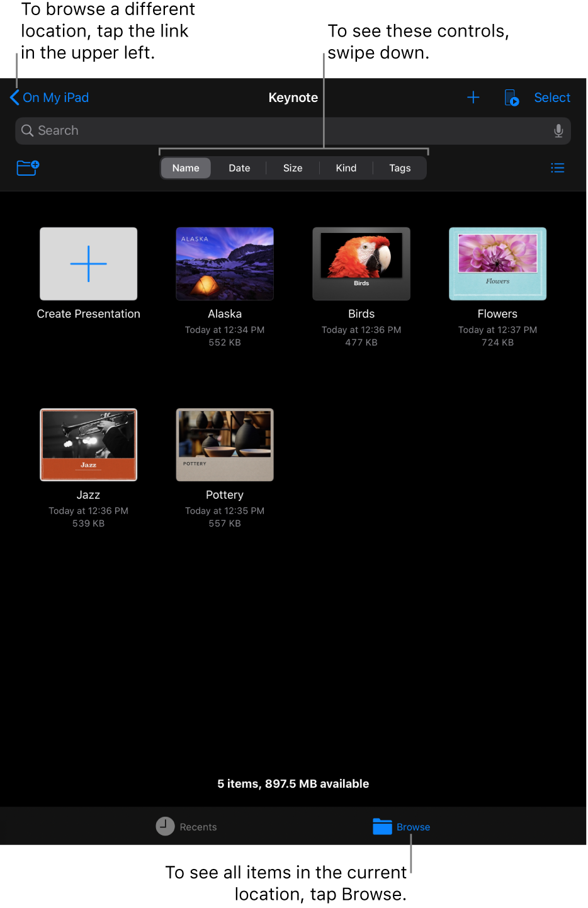This screenshot has height=908, width=588.
Task: Tap the '552 KB' size text under Alaska
Action: click(x=225, y=343)
